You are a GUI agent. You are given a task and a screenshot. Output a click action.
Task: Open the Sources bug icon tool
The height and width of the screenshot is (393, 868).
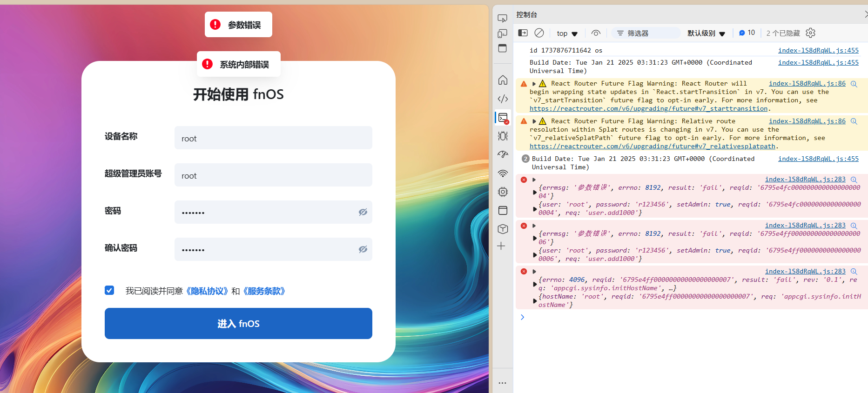click(503, 136)
